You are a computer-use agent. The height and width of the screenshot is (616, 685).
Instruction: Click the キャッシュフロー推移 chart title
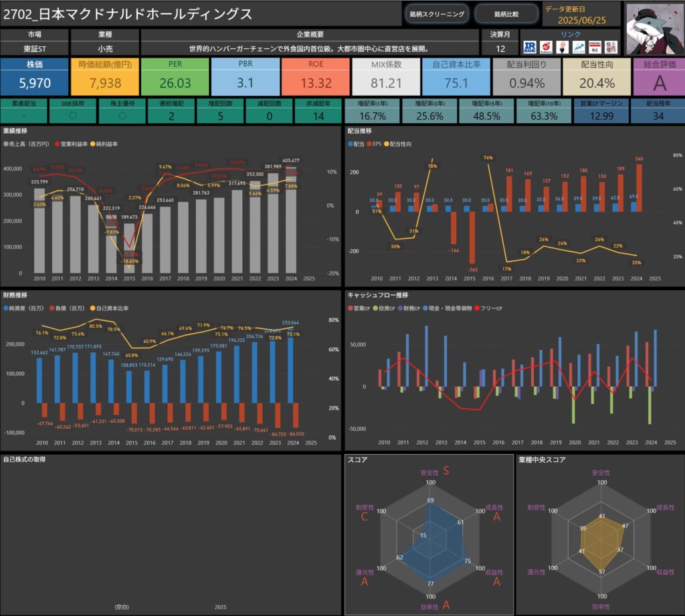pyautogui.click(x=378, y=295)
